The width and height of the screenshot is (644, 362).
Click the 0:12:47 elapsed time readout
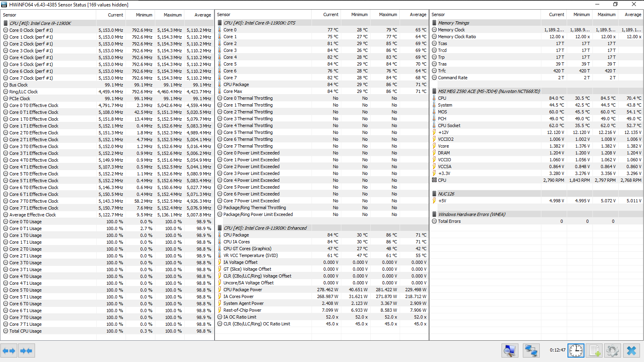pos(557,350)
